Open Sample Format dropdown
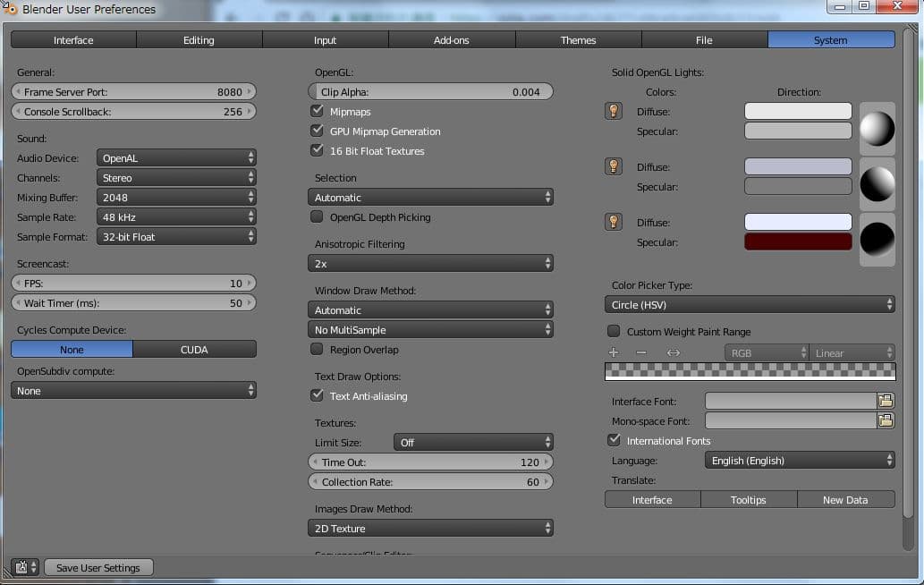924x585 pixels. click(x=176, y=237)
